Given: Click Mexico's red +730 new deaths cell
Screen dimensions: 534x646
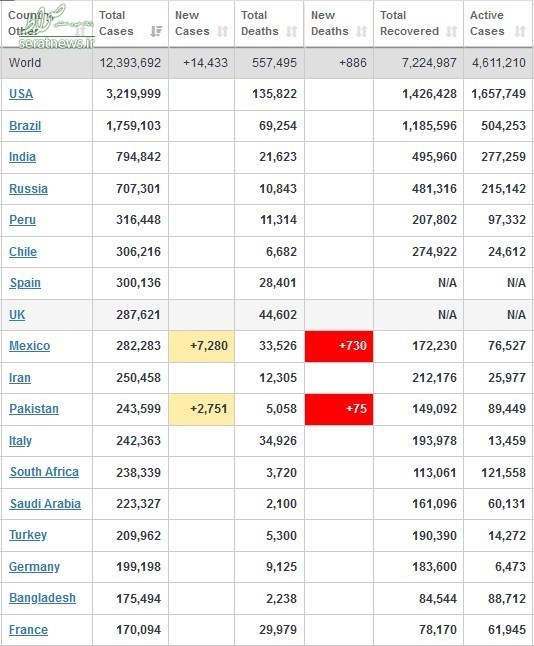Looking at the screenshot, I should tap(339, 346).
